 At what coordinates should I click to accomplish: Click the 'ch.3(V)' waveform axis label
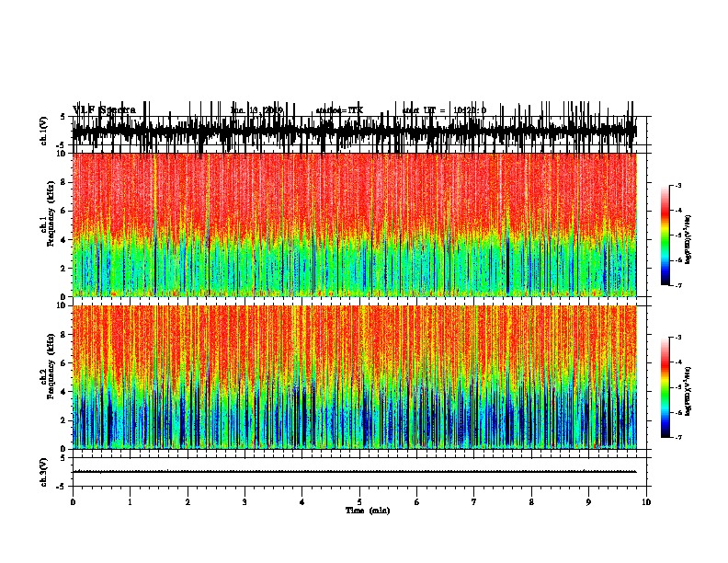(43, 472)
